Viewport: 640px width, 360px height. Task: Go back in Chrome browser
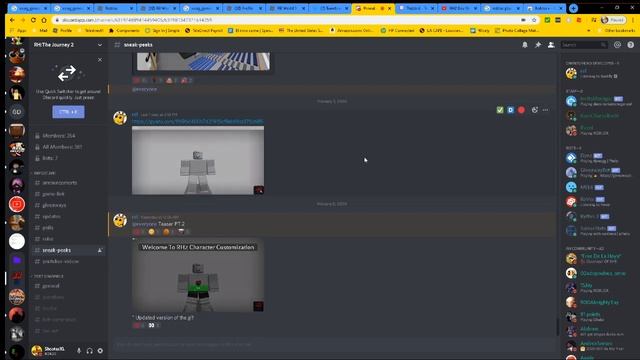tap(12, 20)
